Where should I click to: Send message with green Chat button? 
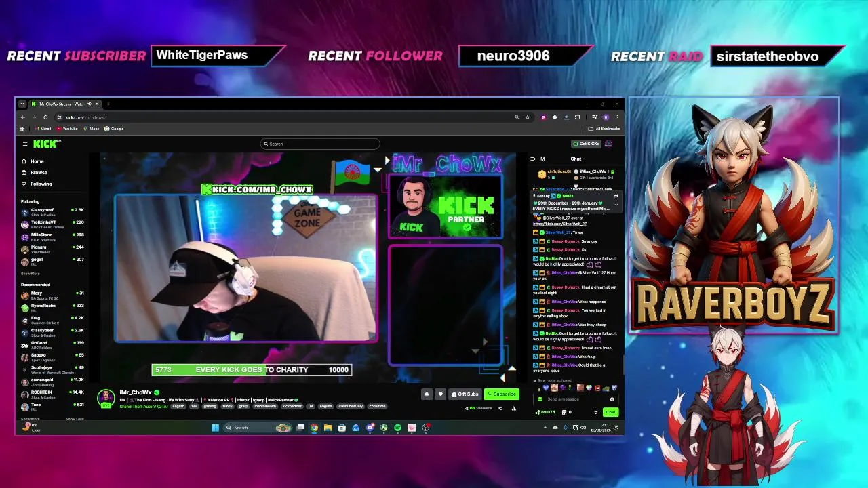tap(611, 412)
